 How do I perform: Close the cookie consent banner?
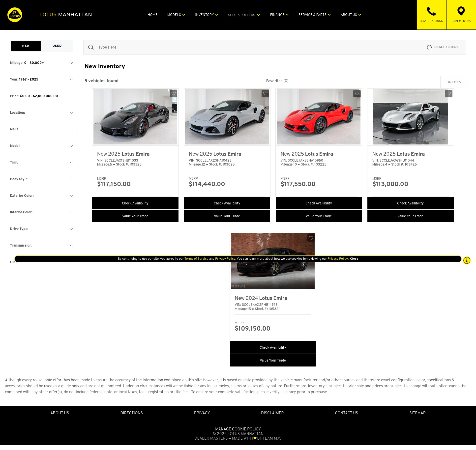pos(354,259)
